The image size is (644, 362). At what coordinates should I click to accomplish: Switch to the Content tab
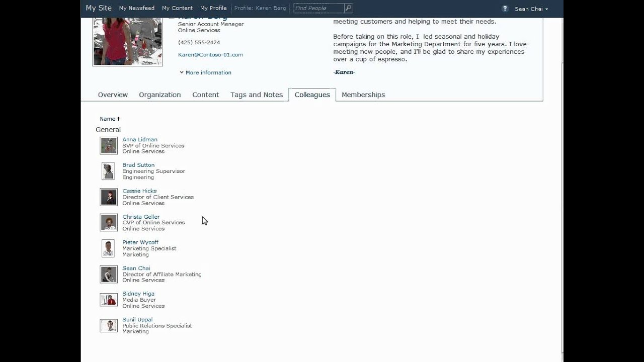coord(205,95)
